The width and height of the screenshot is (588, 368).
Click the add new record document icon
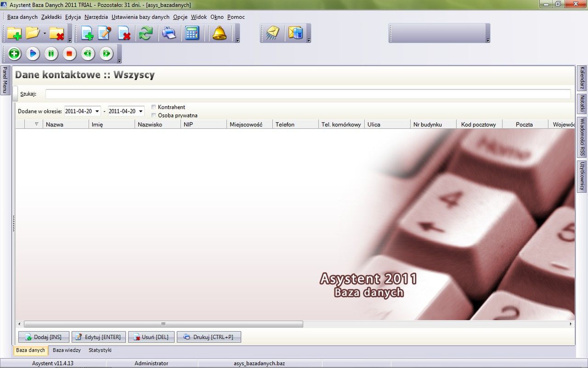pyautogui.click(x=87, y=33)
